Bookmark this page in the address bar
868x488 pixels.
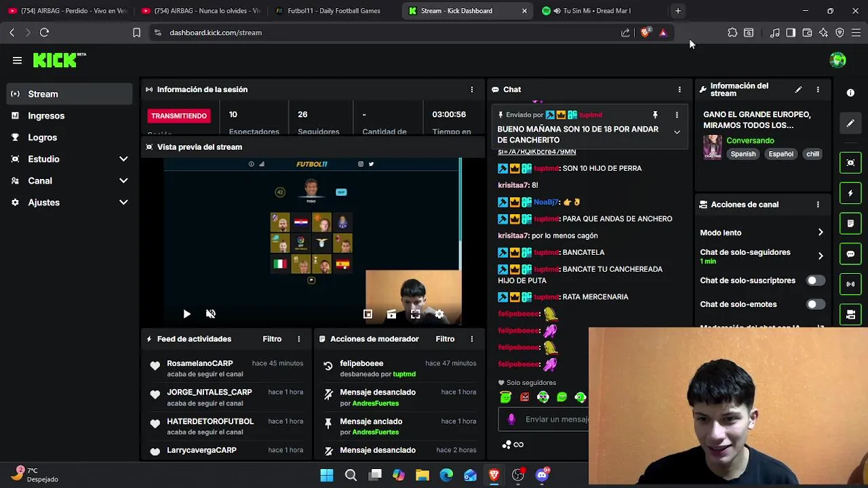click(x=136, y=33)
